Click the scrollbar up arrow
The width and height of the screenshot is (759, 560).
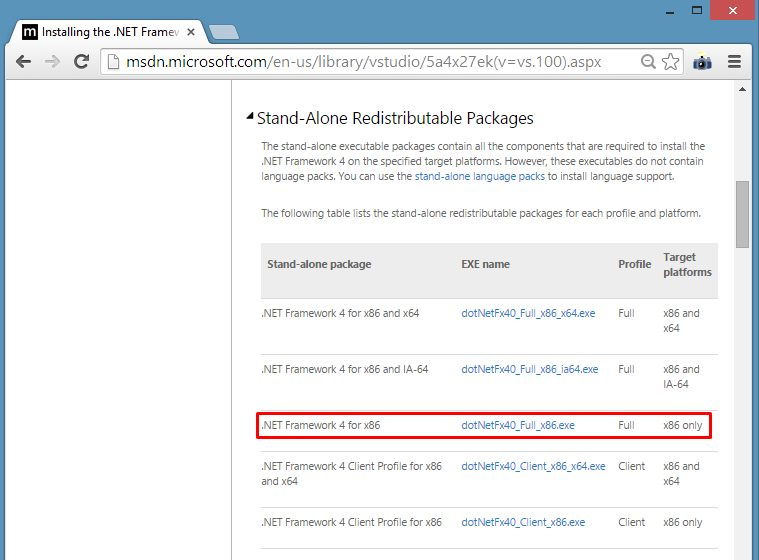(x=742, y=89)
